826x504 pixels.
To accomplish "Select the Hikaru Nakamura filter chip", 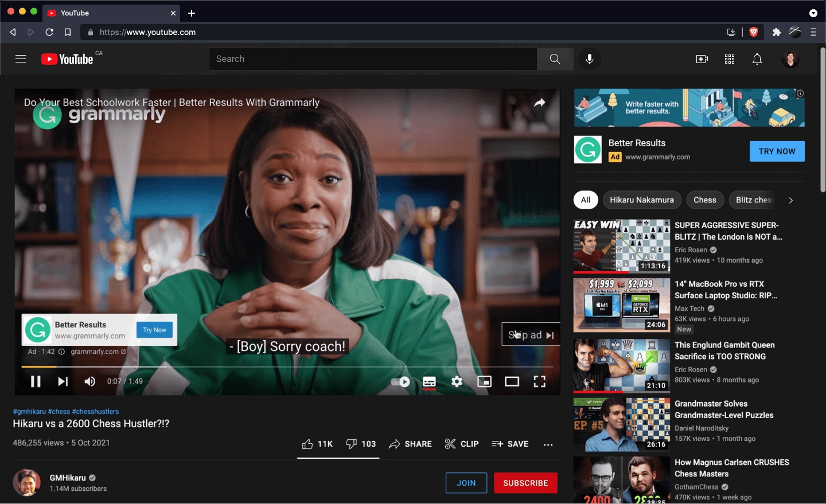I will tap(642, 200).
